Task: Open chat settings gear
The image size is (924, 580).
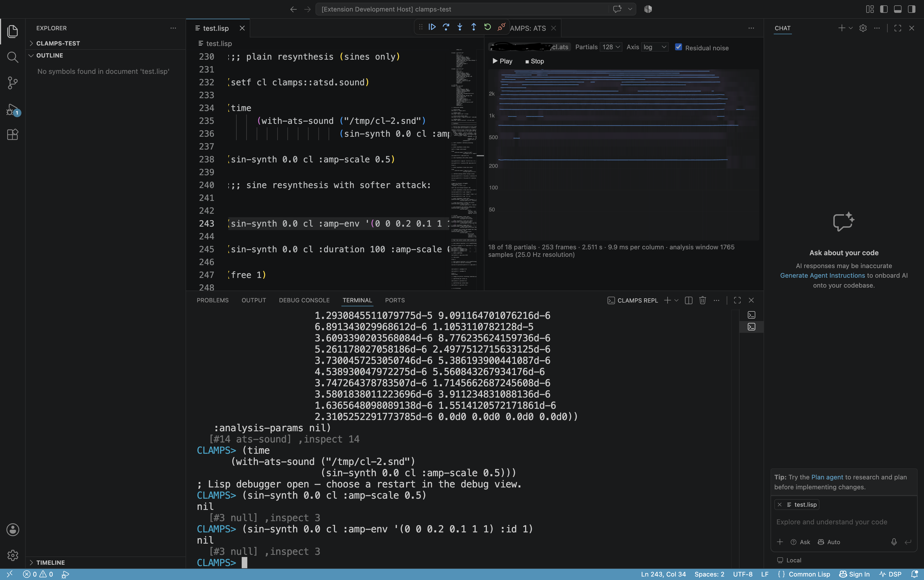Action: coord(863,28)
